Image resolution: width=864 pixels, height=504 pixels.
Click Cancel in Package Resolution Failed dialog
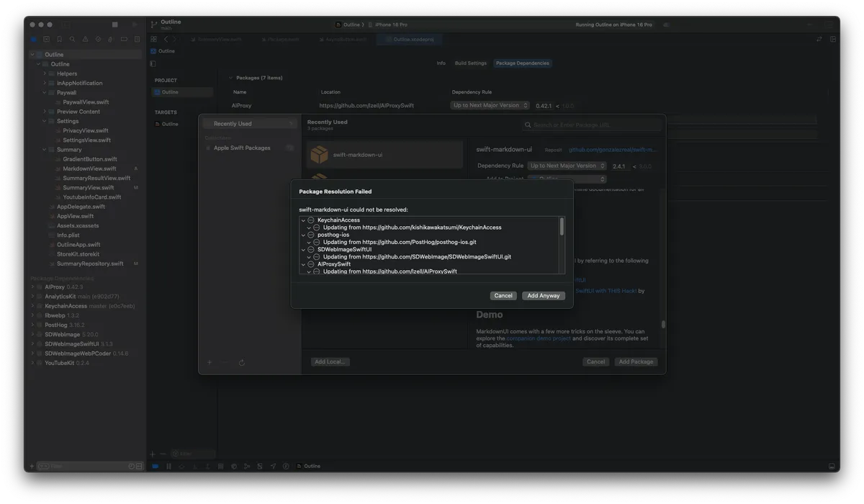(x=503, y=296)
